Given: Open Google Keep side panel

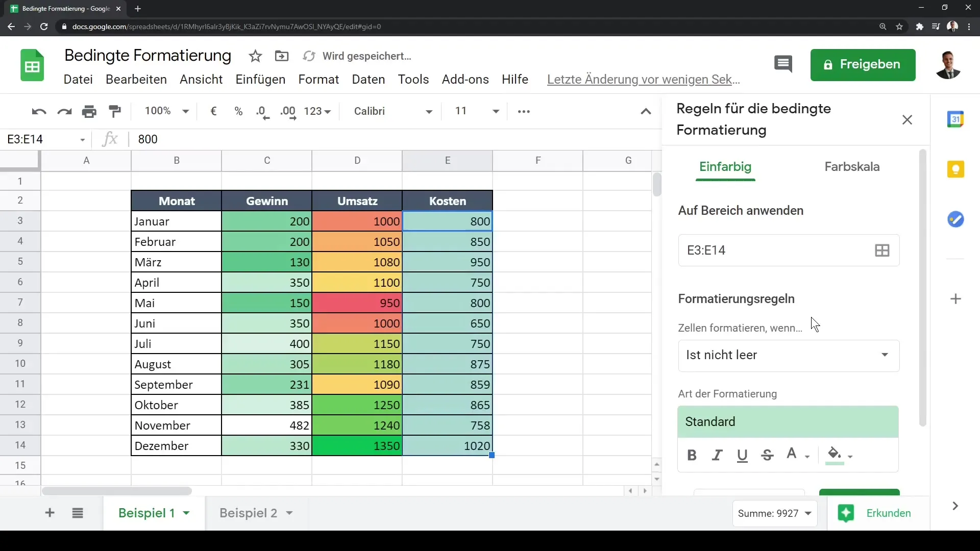Looking at the screenshot, I should [x=955, y=169].
